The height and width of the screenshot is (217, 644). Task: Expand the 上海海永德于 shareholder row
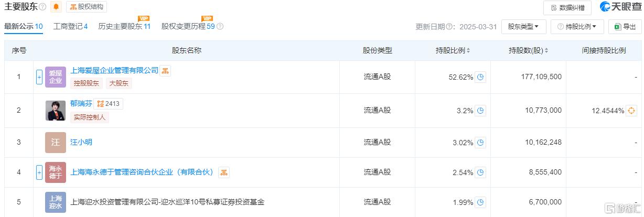point(39,172)
